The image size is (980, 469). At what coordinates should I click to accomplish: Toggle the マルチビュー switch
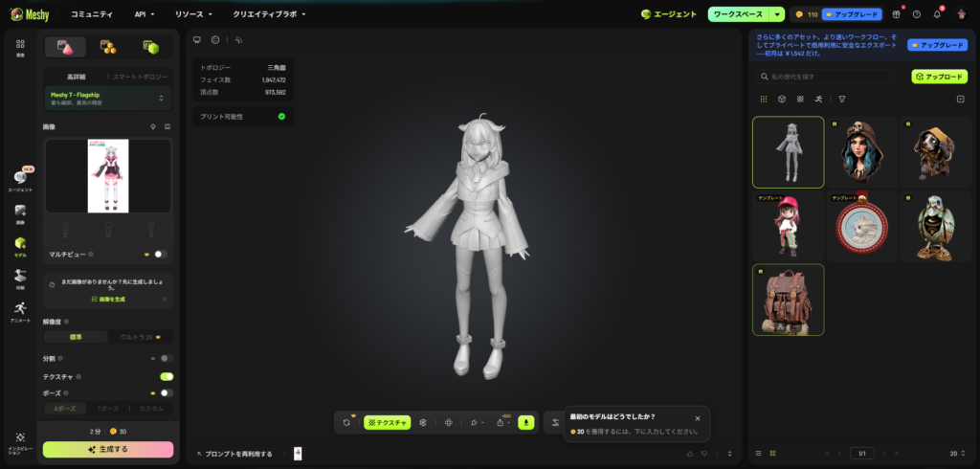[161, 254]
